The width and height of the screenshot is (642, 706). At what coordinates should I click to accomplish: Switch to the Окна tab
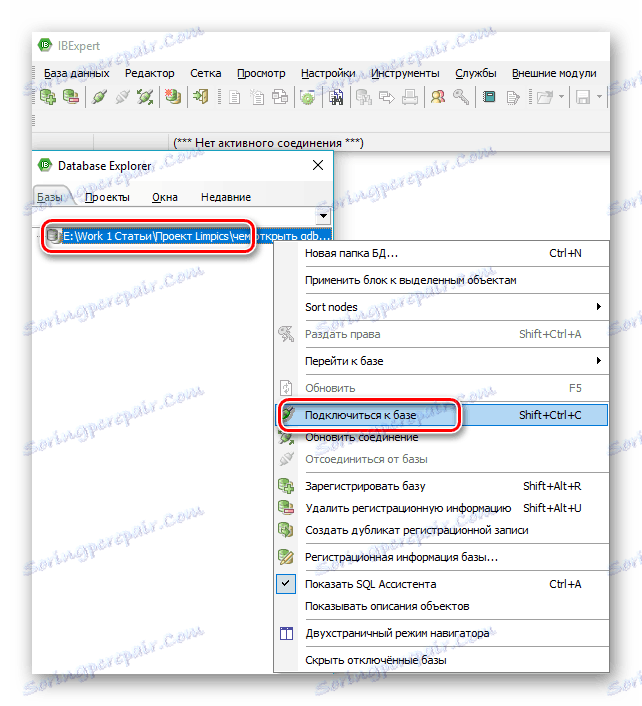(x=165, y=197)
